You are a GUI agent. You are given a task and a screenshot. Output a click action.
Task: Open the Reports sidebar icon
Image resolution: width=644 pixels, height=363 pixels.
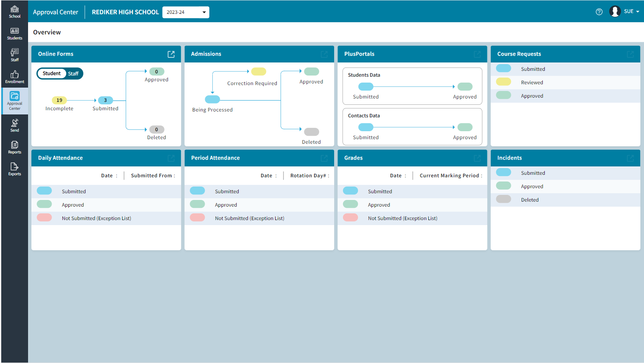[x=15, y=147]
